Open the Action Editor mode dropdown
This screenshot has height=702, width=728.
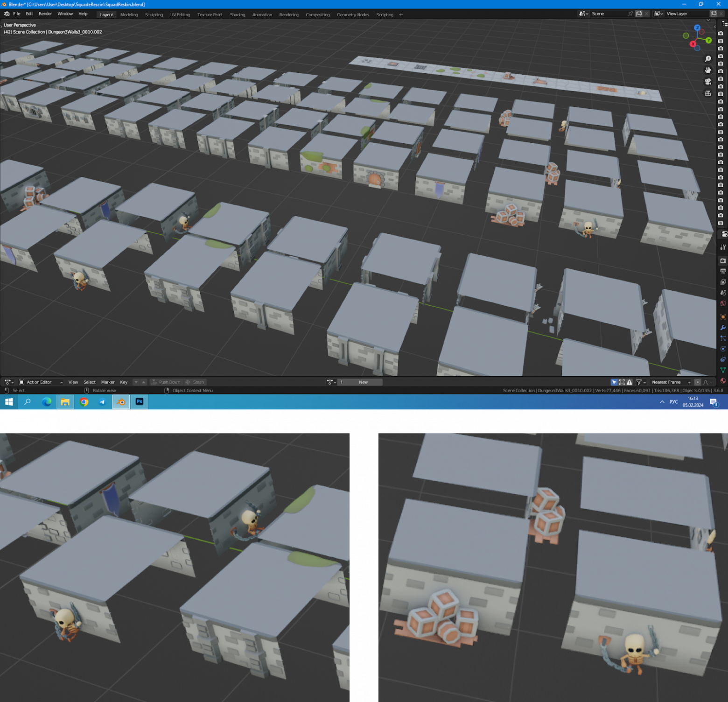(x=40, y=382)
